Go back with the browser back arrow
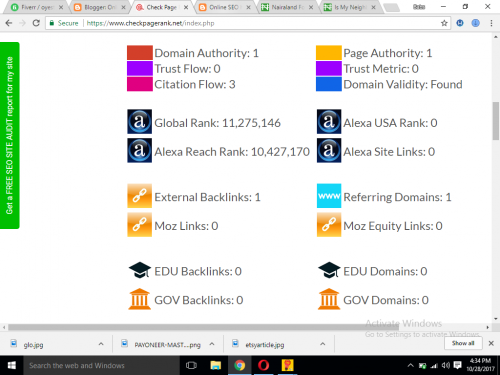 9,23
